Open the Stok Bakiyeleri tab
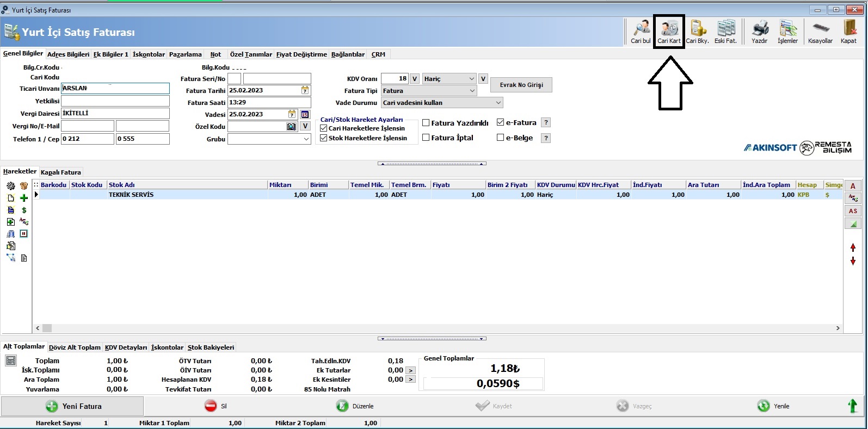 click(211, 347)
